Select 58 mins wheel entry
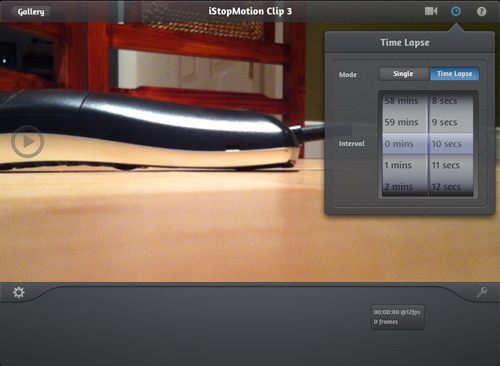500x366 pixels. tap(401, 101)
